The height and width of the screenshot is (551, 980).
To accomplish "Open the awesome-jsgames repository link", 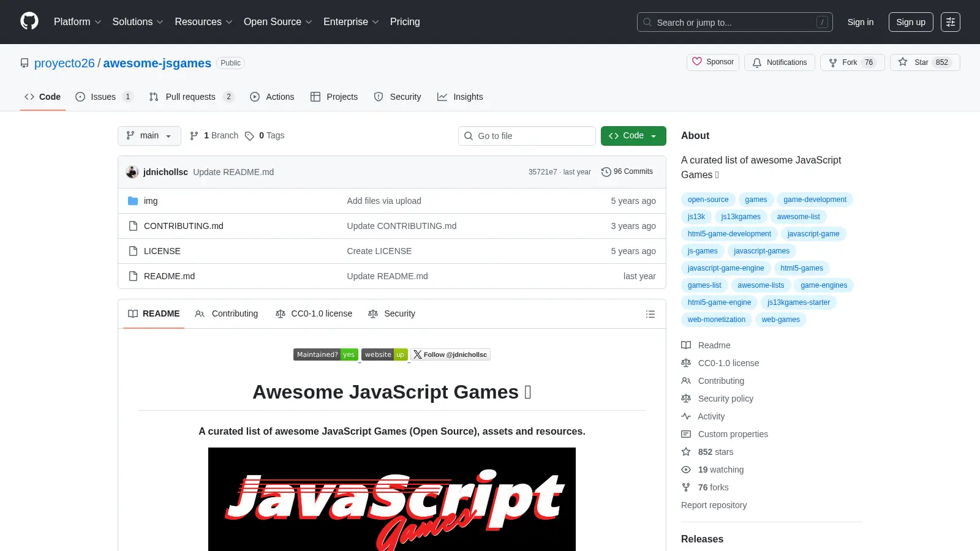I will pos(157,63).
